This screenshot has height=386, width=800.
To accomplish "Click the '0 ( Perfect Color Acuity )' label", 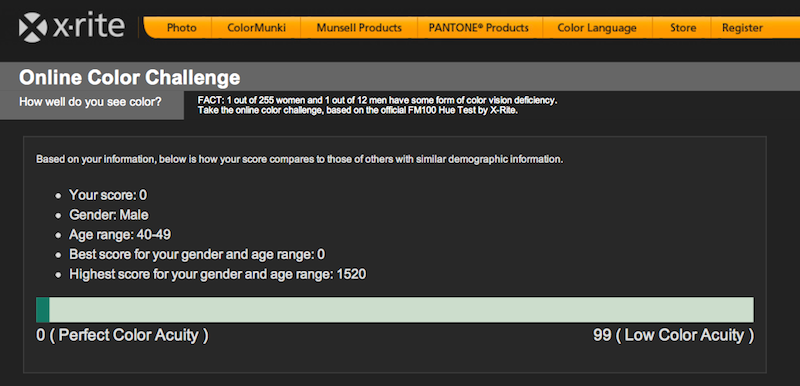I will click(x=122, y=336).
